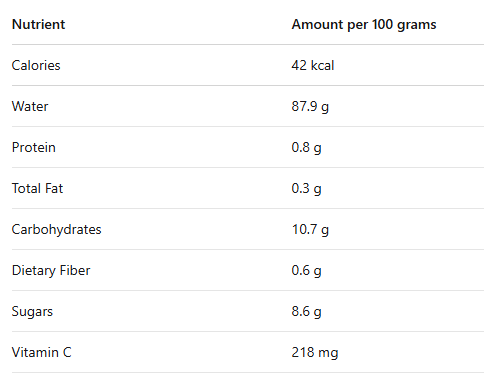The height and width of the screenshot is (385, 484).
Task: Click the 0.8 g protein value
Action: [x=306, y=148]
